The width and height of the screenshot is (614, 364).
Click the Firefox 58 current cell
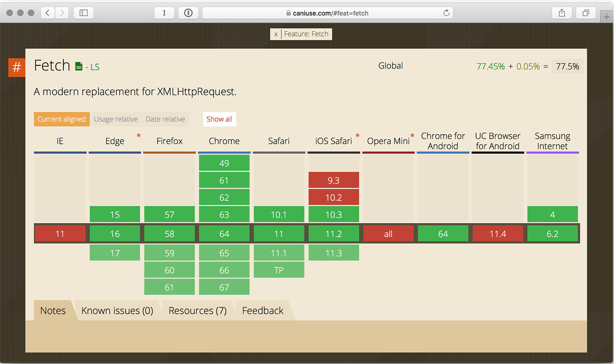[169, 234]
